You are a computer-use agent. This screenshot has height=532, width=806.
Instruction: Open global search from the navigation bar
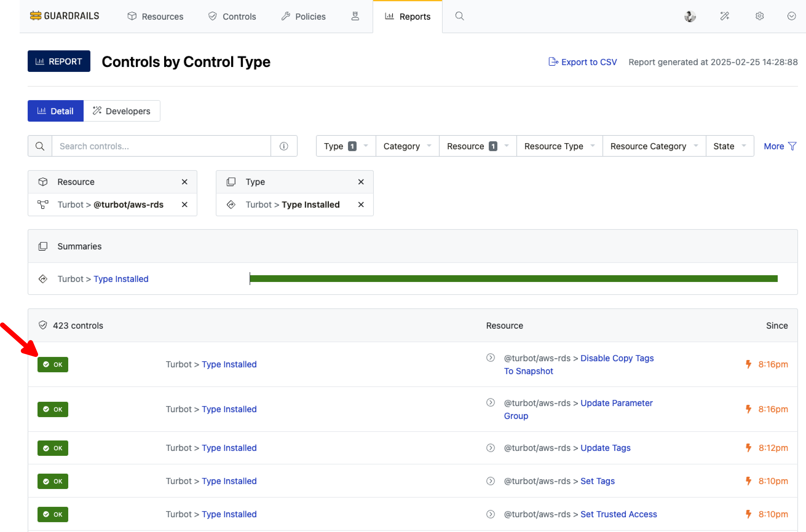pos(459,16)
